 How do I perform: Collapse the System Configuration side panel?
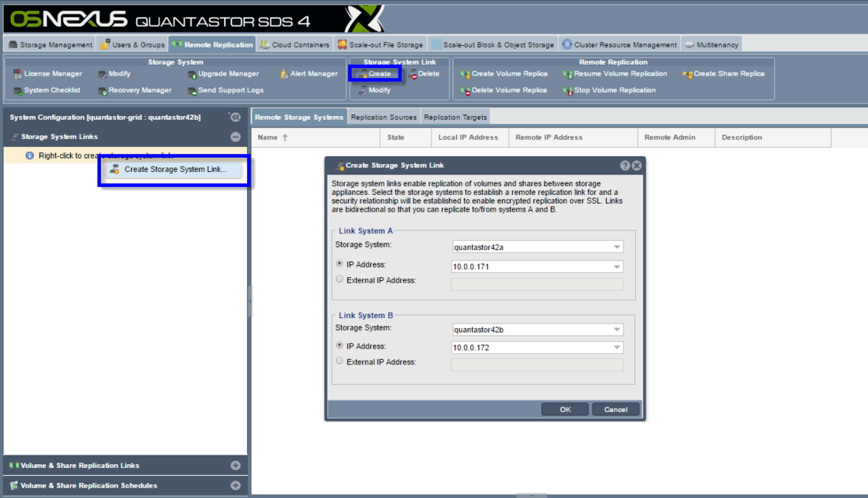235,117
